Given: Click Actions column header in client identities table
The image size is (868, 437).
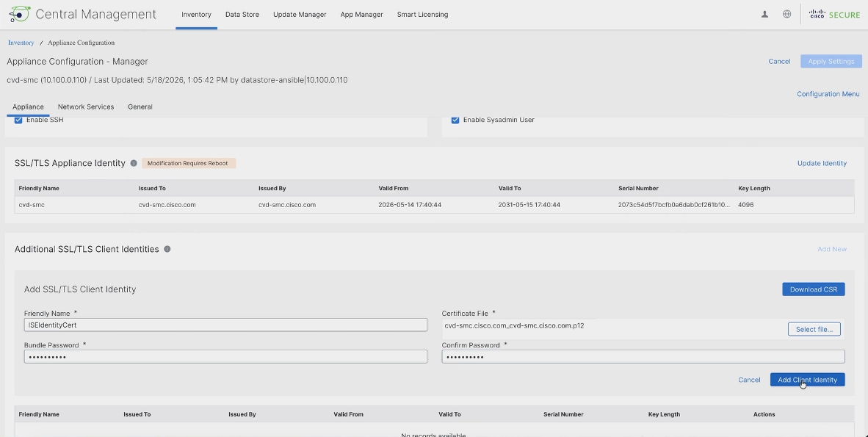Looking at the screenshot, I should point(764,414).
